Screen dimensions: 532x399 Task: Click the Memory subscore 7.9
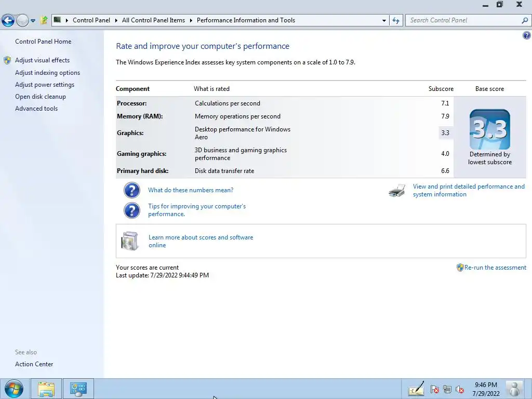(x=445, y=116)
